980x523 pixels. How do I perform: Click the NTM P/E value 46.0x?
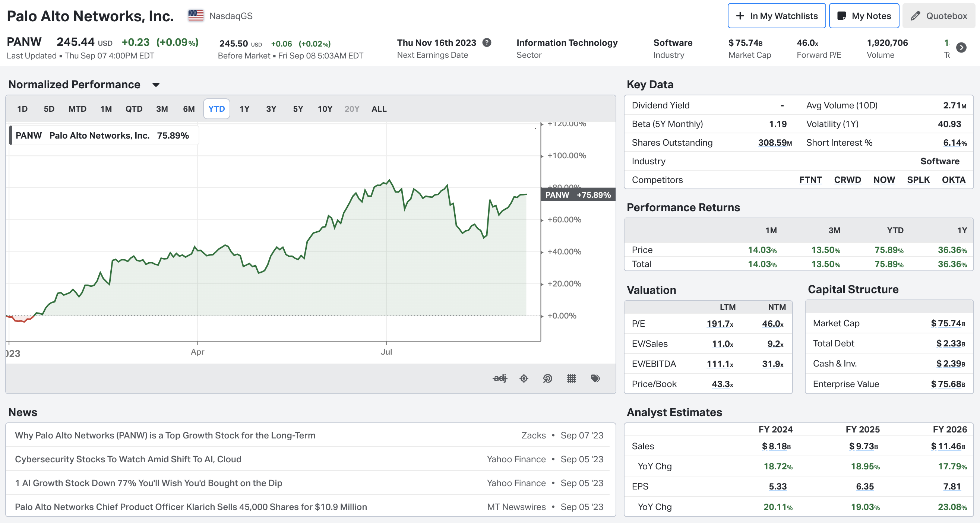coord(773,324)
